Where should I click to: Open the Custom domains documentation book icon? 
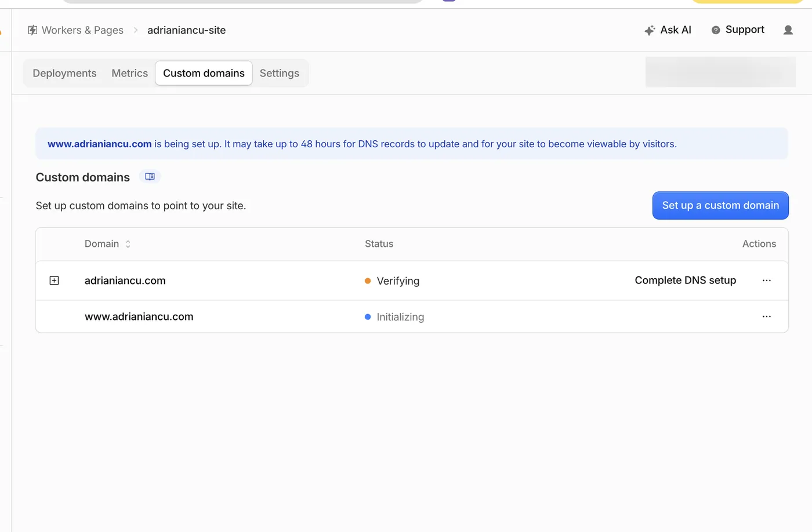point(150,177)
